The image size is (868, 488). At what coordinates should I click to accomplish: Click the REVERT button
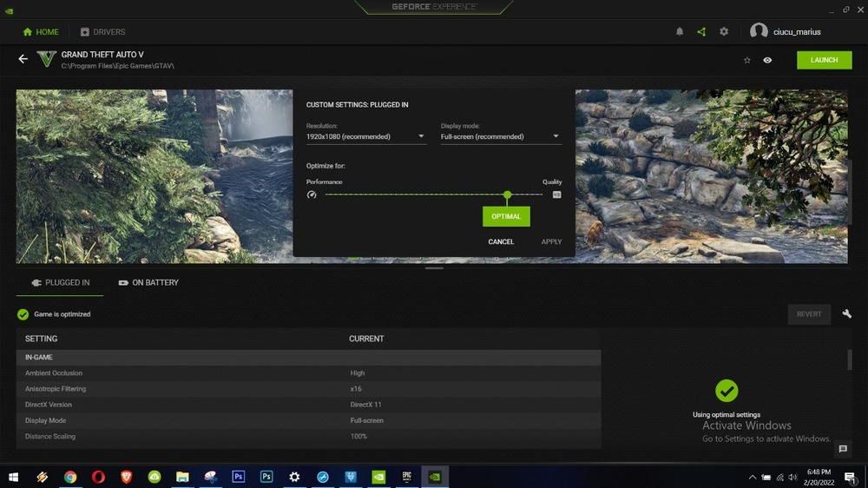click(809, 314)
